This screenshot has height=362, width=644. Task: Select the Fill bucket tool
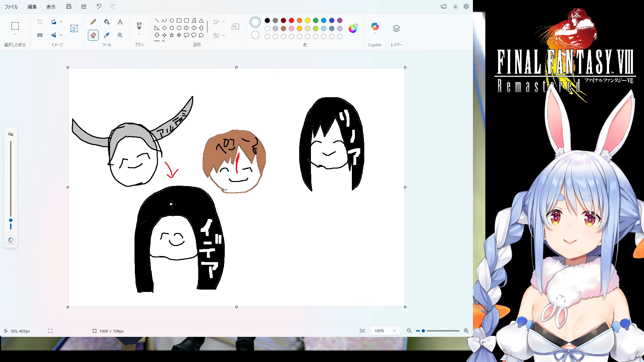[107, 22]
